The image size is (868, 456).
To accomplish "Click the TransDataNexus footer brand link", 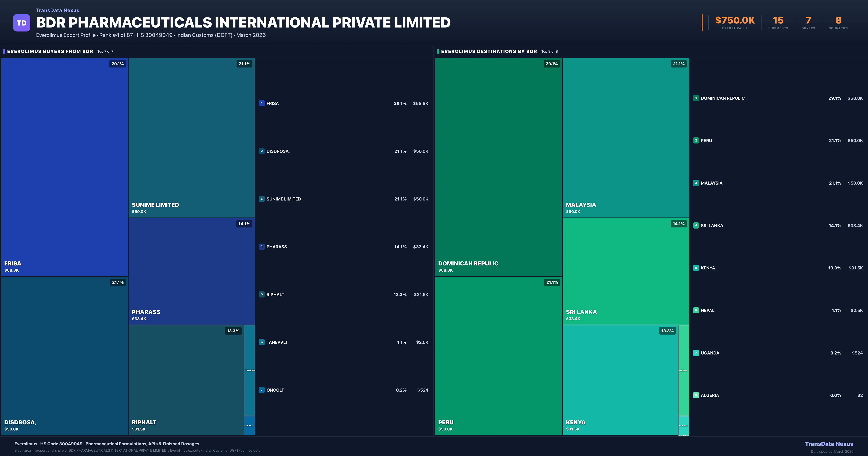I will pos(829,444).
